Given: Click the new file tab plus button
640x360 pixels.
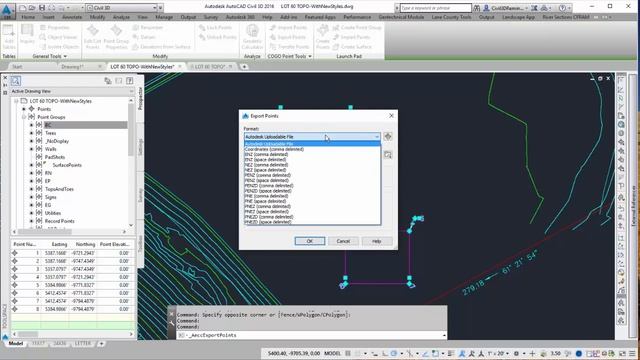Looking at the screenshot, I should tap(244, 67).
